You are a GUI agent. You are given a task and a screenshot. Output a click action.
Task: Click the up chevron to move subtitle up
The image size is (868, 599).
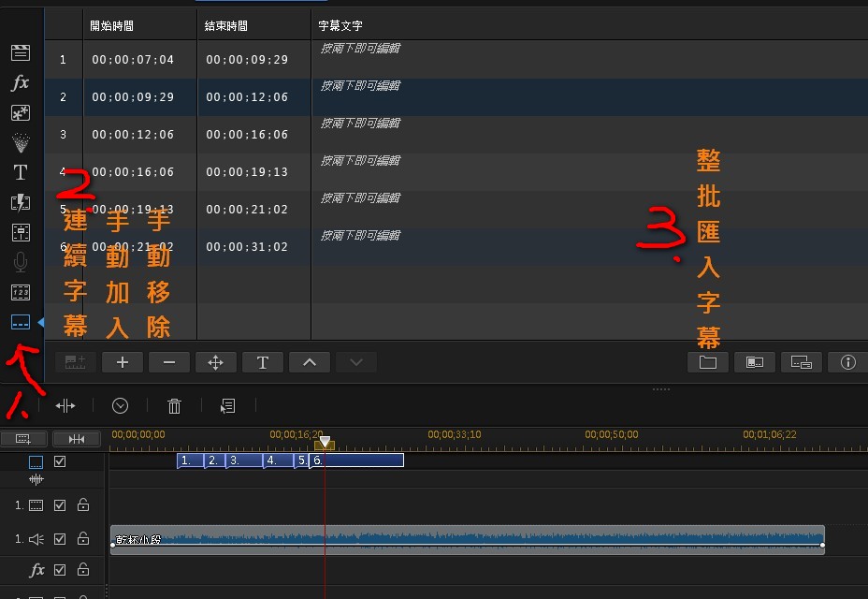click(310, 362)
